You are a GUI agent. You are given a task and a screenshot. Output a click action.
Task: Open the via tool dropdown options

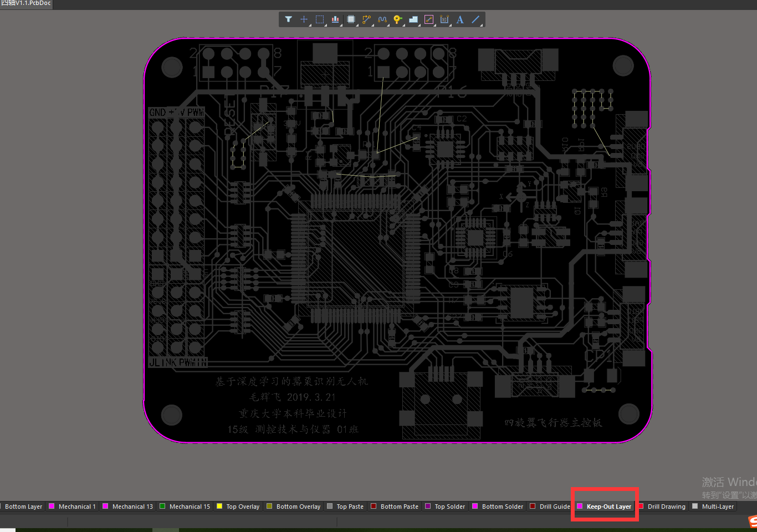point(403,25)
